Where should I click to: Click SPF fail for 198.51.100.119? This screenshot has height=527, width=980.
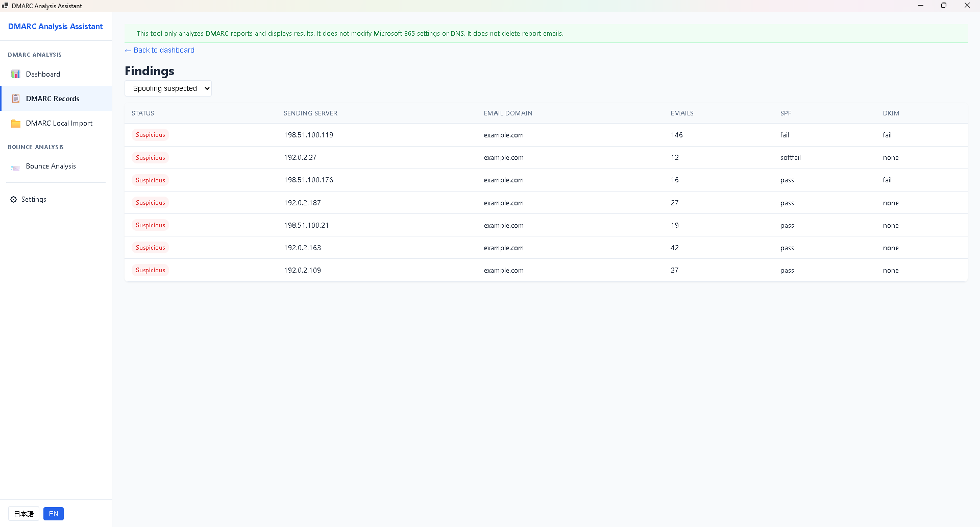[785, 135]
